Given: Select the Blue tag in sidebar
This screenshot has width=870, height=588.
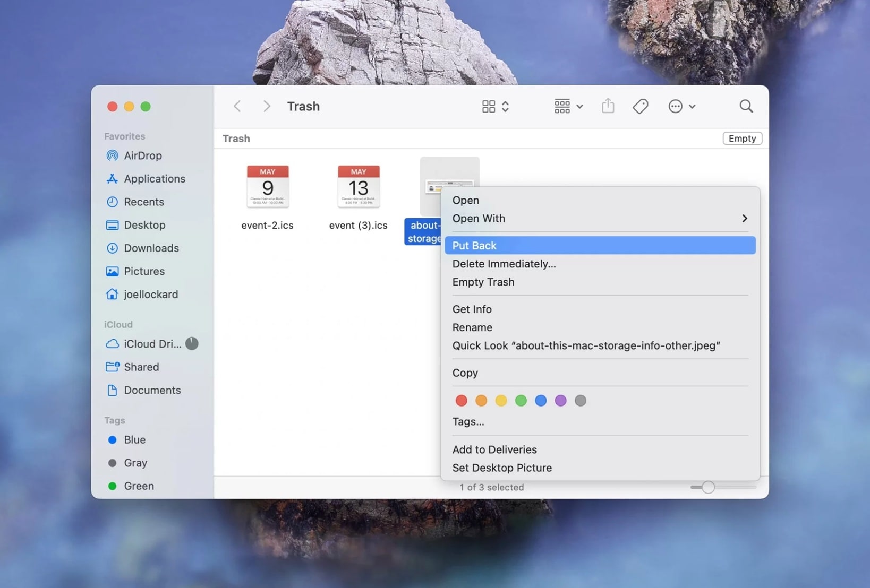Looking at the screenshot, I should click(126, 439).
